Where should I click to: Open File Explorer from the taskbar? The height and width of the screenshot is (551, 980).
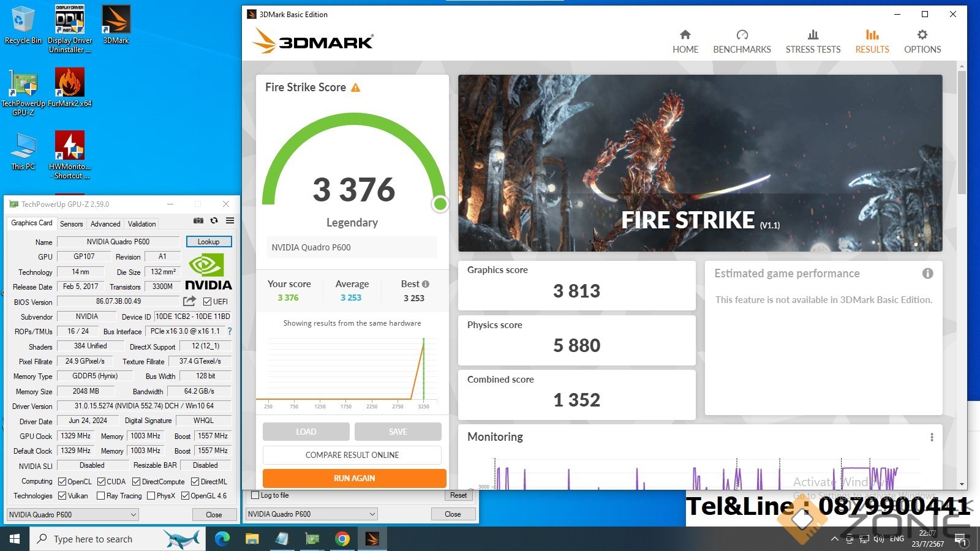pyautogui.click(x=252, y=539)
